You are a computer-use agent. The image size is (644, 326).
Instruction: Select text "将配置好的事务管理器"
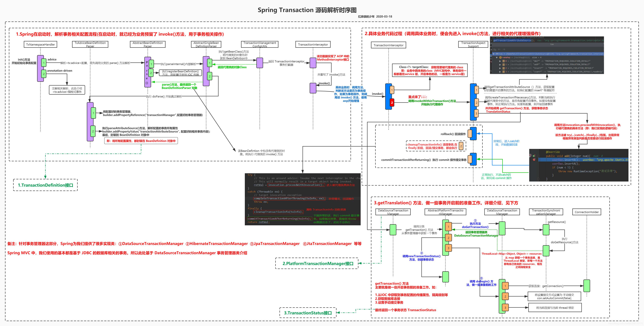click(117, 112)
